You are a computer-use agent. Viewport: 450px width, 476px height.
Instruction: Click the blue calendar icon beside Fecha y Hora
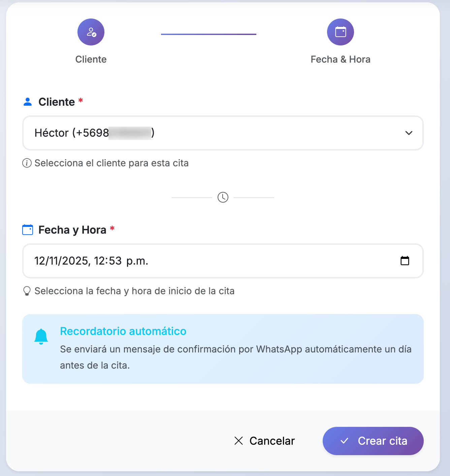pos(28,230)
